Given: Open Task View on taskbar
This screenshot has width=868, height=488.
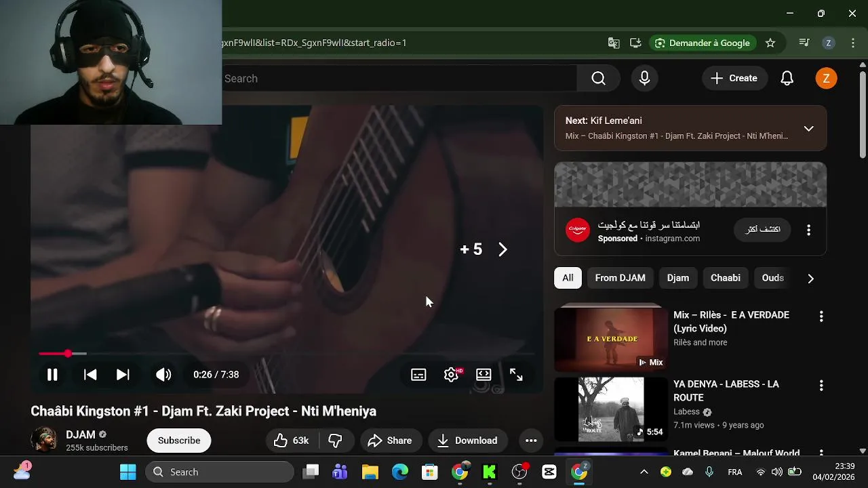Looking at the screenshot, I should pos(311,472).
